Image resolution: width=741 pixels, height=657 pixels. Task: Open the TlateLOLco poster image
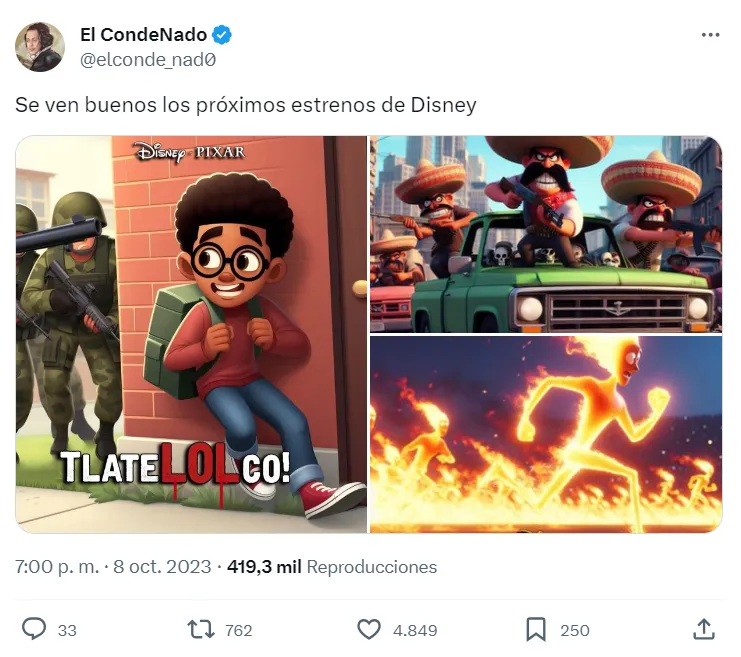coord(191,334)
